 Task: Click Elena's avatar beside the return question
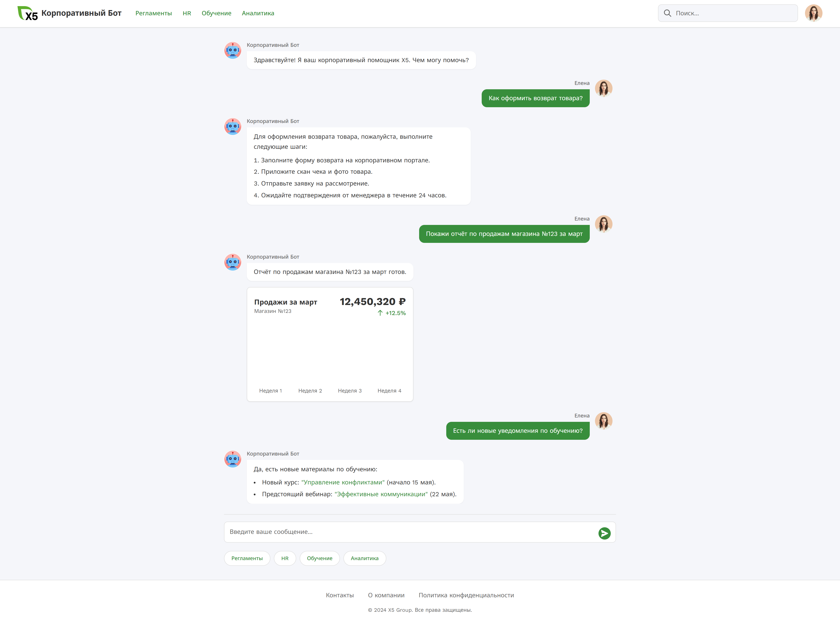tap(603, 88)
